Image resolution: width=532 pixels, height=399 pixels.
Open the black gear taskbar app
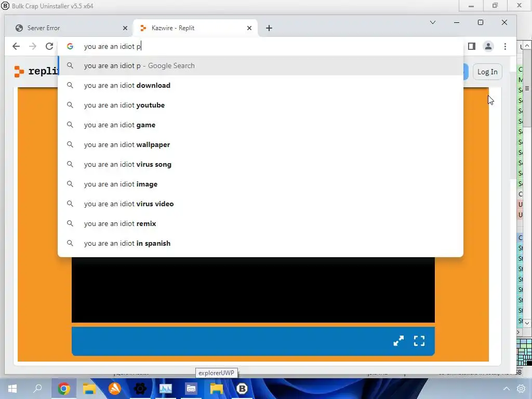tap(140, 389)
